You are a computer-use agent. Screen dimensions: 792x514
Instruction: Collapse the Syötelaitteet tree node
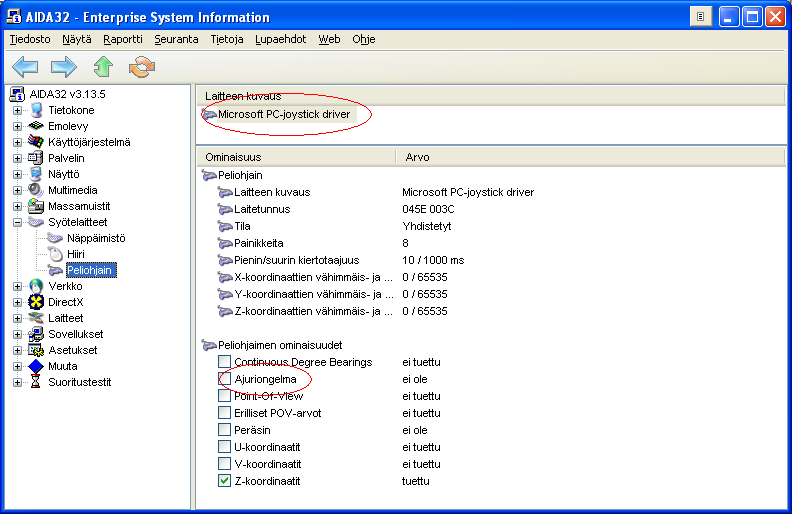point(17,222)
